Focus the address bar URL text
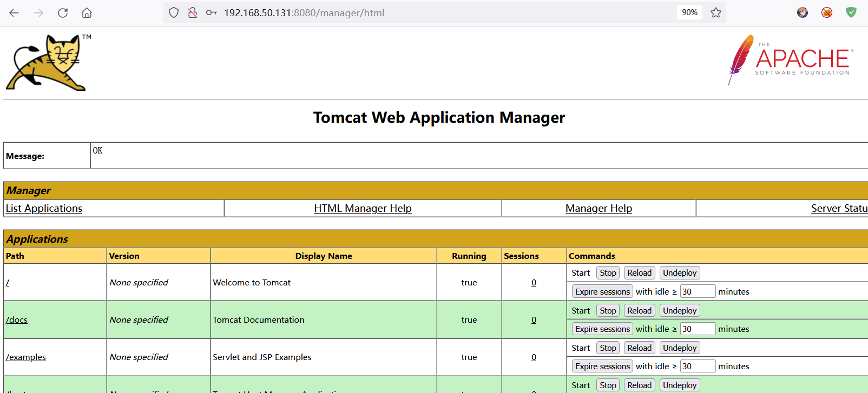Image resolution: width=868 pixels, height=393 pixels. point(304,12)
